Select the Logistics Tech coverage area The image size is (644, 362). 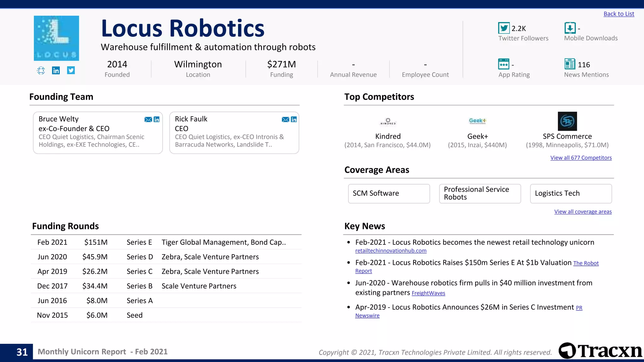pyautogui.click(x=571, y=194)
